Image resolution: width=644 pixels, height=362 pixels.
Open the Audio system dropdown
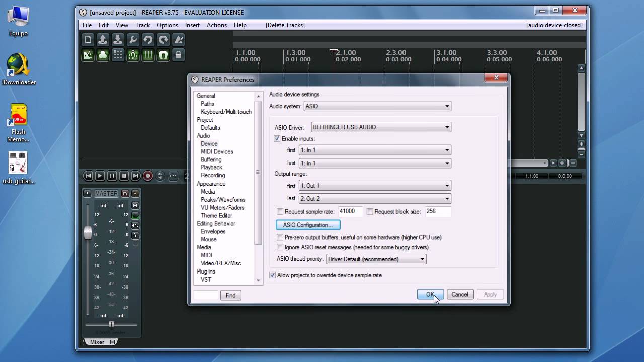tap(377, 106)
